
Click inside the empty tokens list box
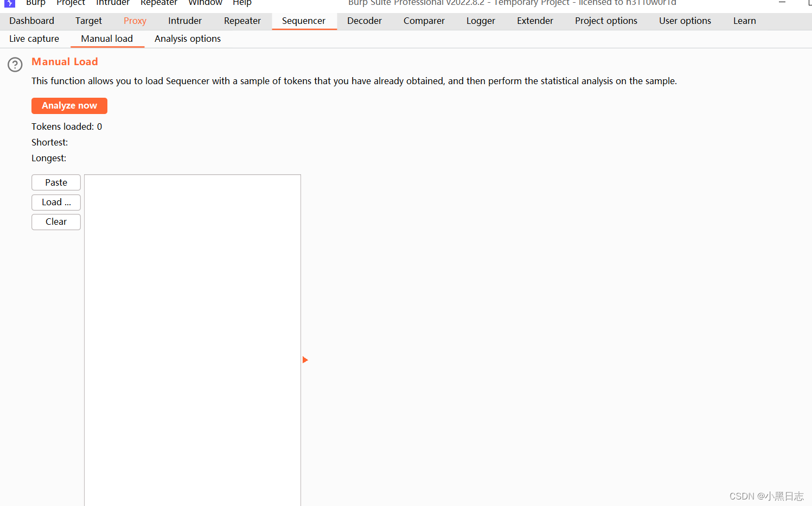pos(193,340)
